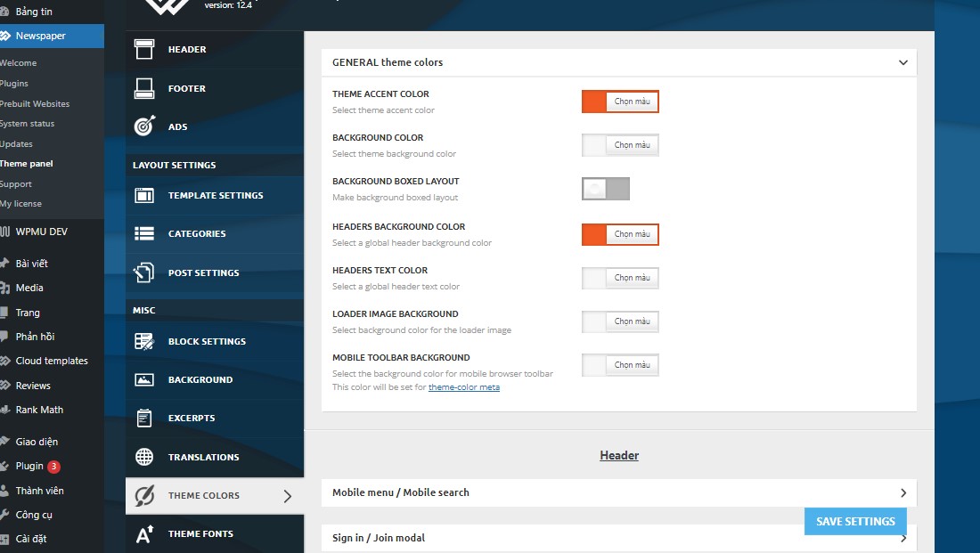Open the Ads target icon

pos(144,126)
